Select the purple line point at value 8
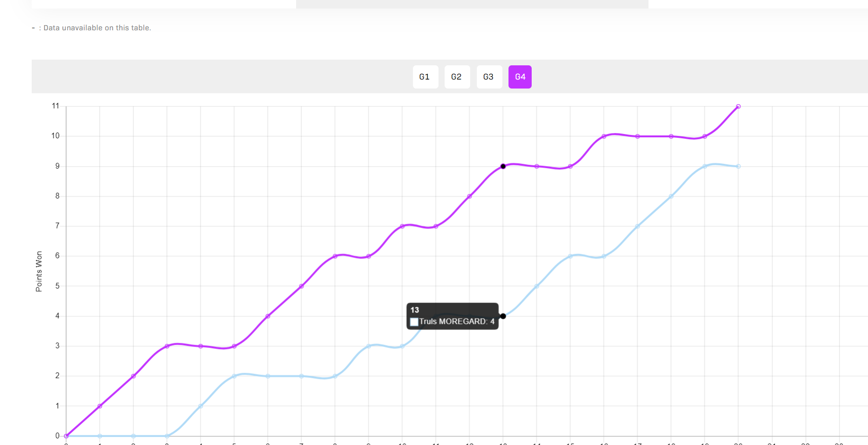The width and height of the screenshot is (868, 445). [x=469, y=196]
